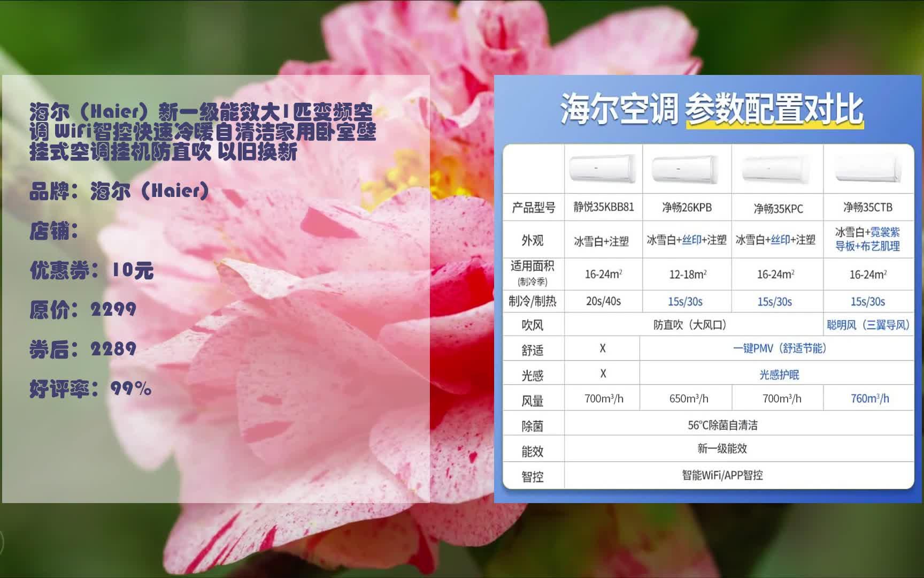Image resolution: width=924 pixels, height=578 pixels.
Task: Click the 光感 row header
Action: pyautogui.click(x=533, y=376)
